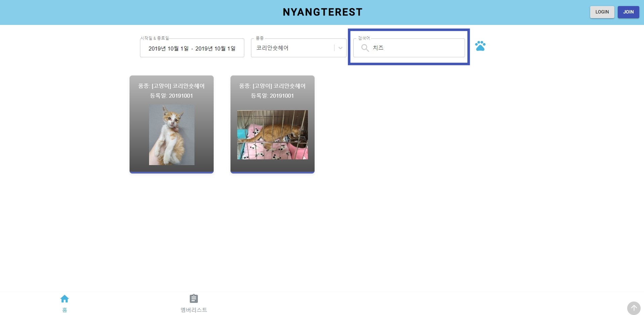This screenshot has height=315, width=644.
Task: Click breed title text on the first card
Action: [172, 86]
